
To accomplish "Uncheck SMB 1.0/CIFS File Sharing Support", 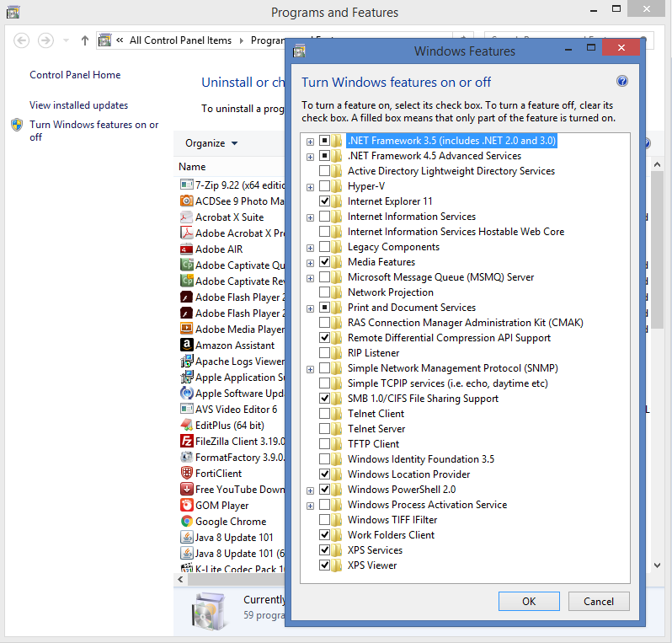I will coord(324,398).
